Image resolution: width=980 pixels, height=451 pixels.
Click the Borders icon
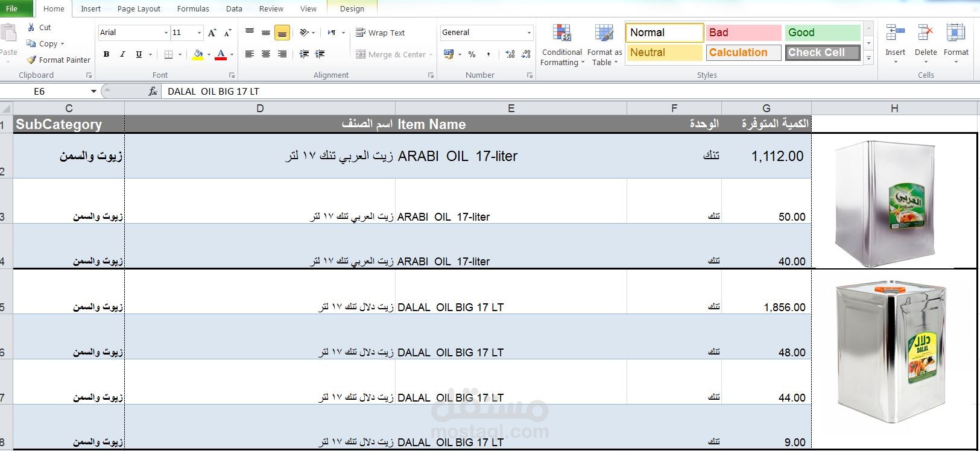(x=168, y=54)
